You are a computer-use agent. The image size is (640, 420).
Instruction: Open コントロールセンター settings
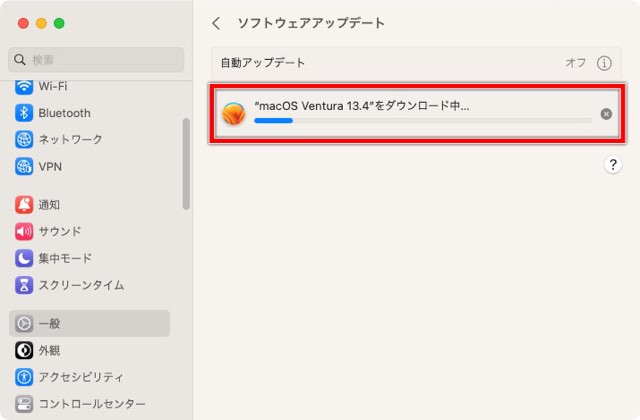coord(80,404)
